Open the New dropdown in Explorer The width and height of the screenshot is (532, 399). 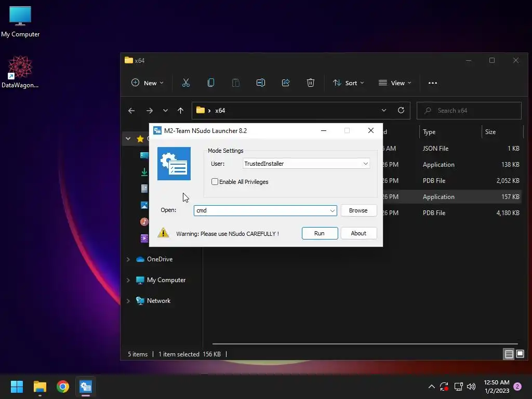pyautogui.click(x=147, y=83)
